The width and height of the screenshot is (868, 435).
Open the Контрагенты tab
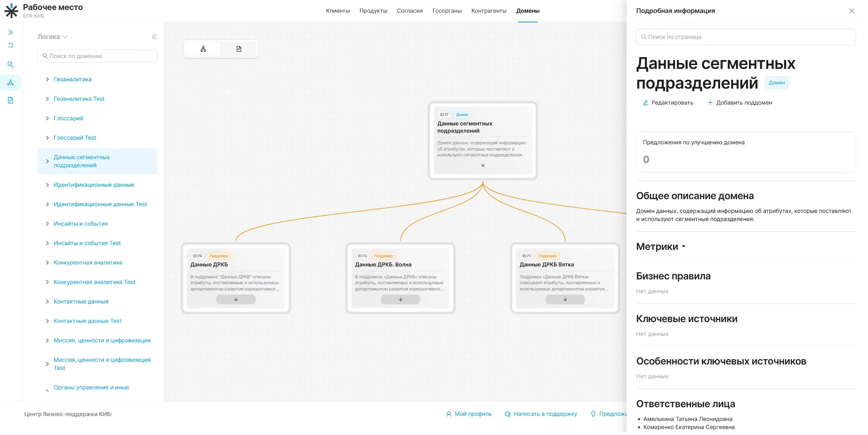tap(489, 11)
